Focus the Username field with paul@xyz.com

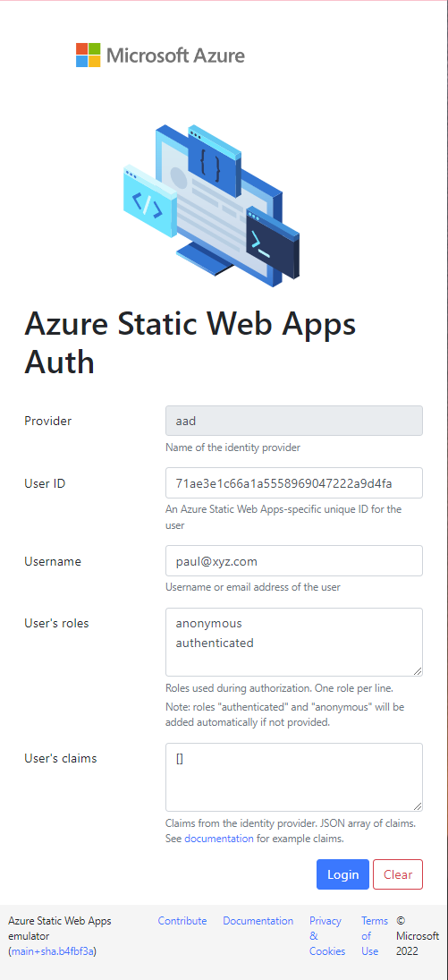[293, 561]
